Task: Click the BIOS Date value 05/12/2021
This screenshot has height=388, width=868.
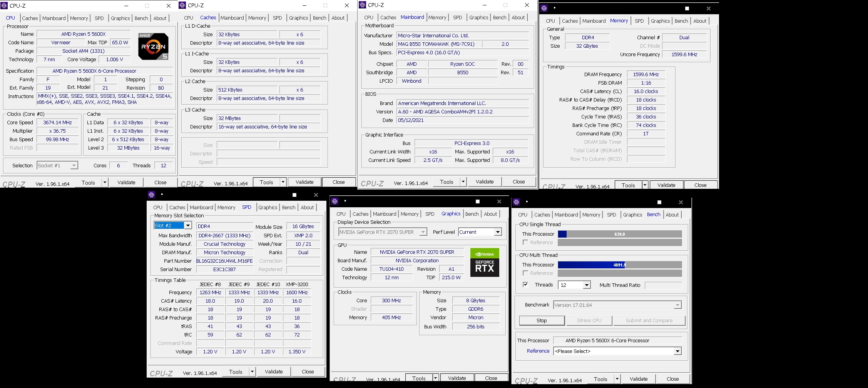Action: pyautogui.click(x=462, y=120)
